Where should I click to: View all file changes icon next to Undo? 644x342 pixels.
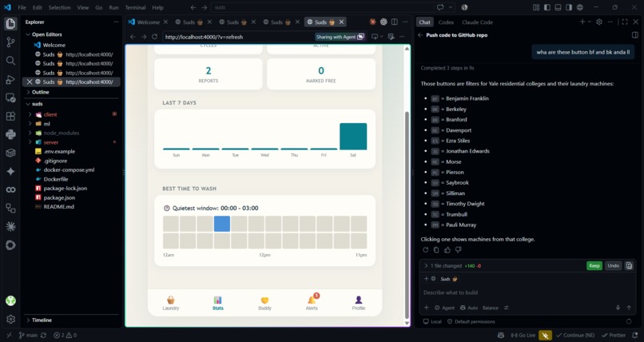(629, 265)
